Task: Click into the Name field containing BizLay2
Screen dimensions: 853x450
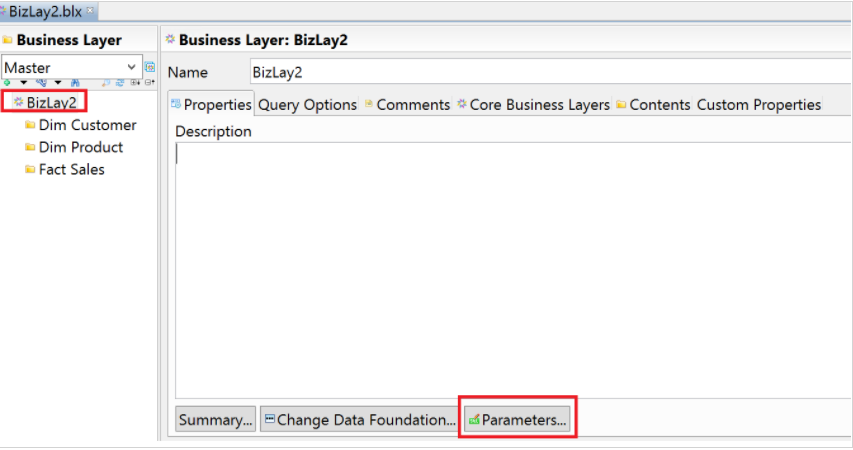Action: pos(551,72)
